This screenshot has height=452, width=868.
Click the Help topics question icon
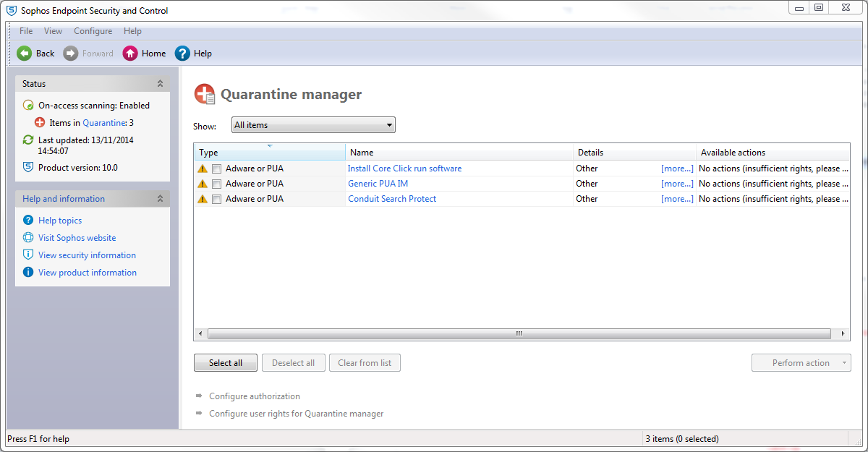click(x=28, y=221)
